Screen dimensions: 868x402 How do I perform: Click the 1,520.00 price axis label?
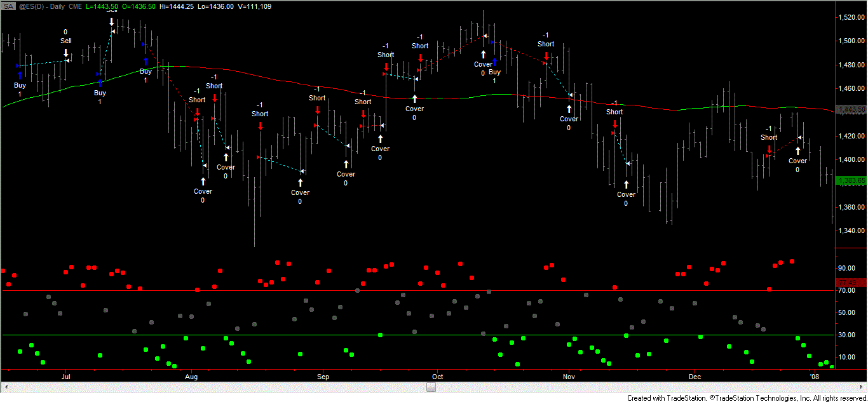(x=851, y=18)
